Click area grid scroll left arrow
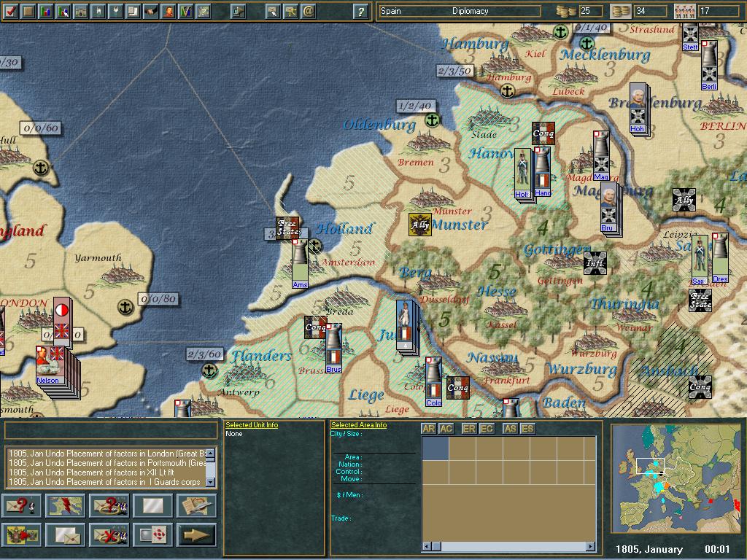747x560 pixels. click(x=426, y=546)
